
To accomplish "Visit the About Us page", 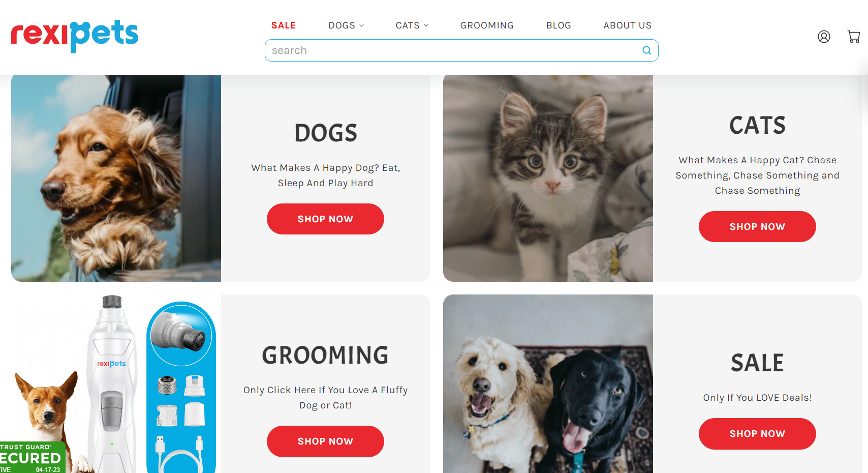I will pos(627,25).
